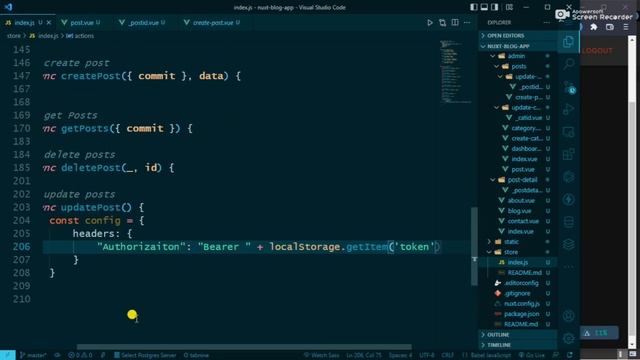
Task: Click the Apowersoft Screen Recorder camera icon
Action: point(562,15)
